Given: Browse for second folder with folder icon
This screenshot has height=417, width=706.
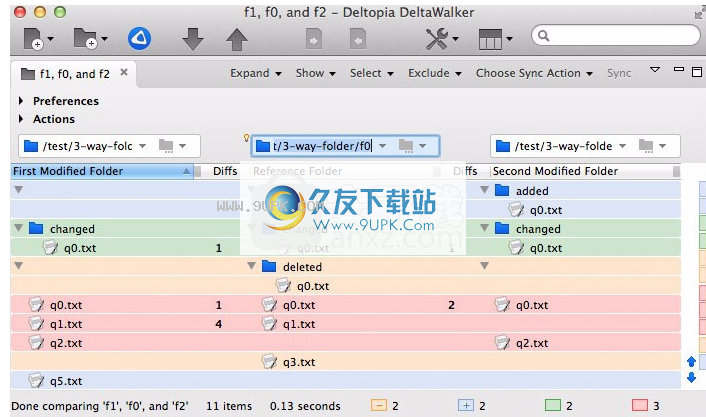Looking at the screenshot, I should (x=646, y=146).
